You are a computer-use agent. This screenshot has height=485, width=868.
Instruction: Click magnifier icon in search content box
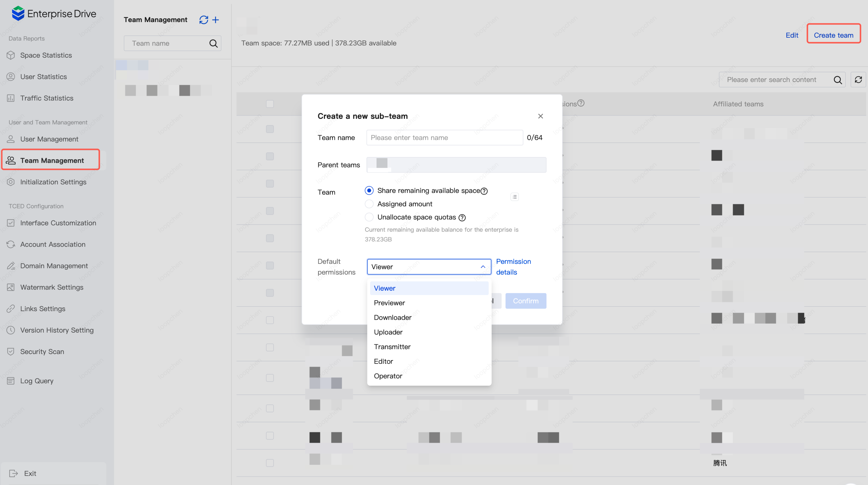pos(838,80)
